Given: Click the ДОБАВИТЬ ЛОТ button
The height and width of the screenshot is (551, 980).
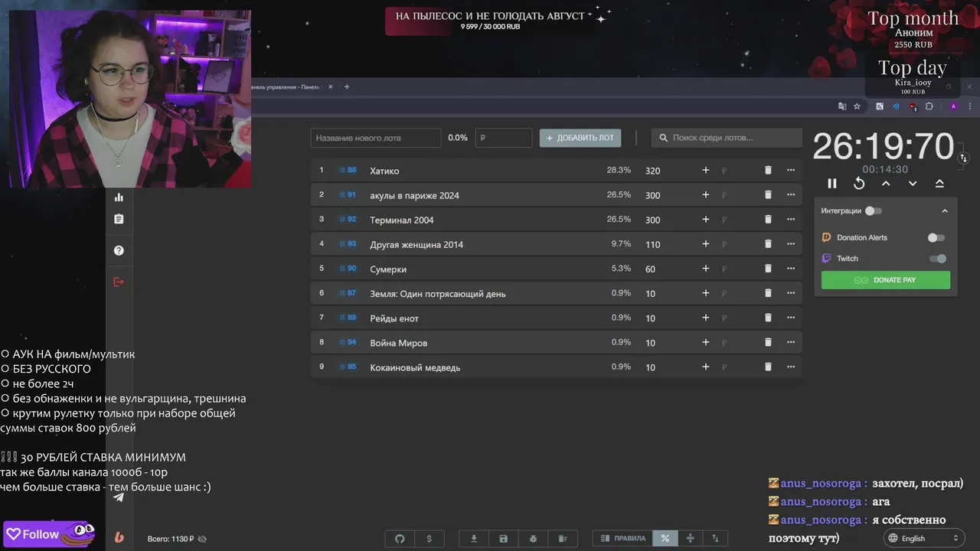Looking at the screenshot, I should [580, 138].
